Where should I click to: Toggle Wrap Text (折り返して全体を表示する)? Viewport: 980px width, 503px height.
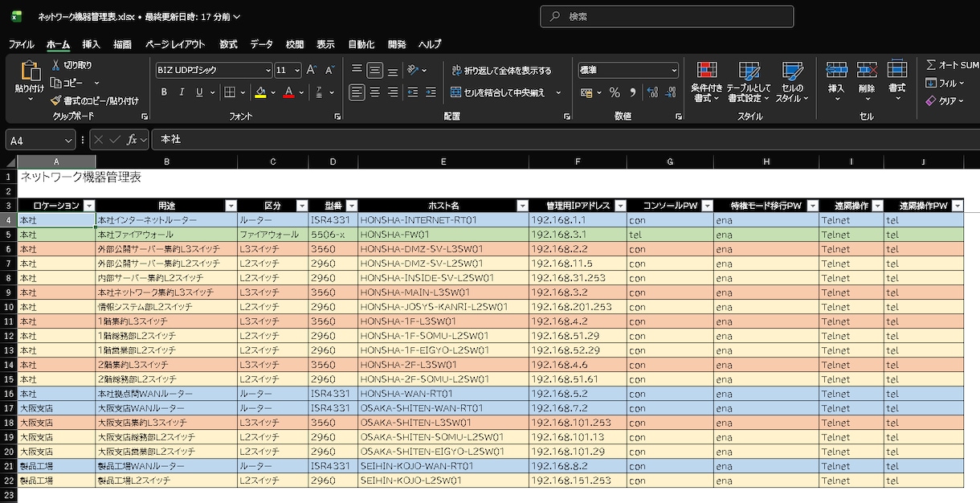click(501, 71)
